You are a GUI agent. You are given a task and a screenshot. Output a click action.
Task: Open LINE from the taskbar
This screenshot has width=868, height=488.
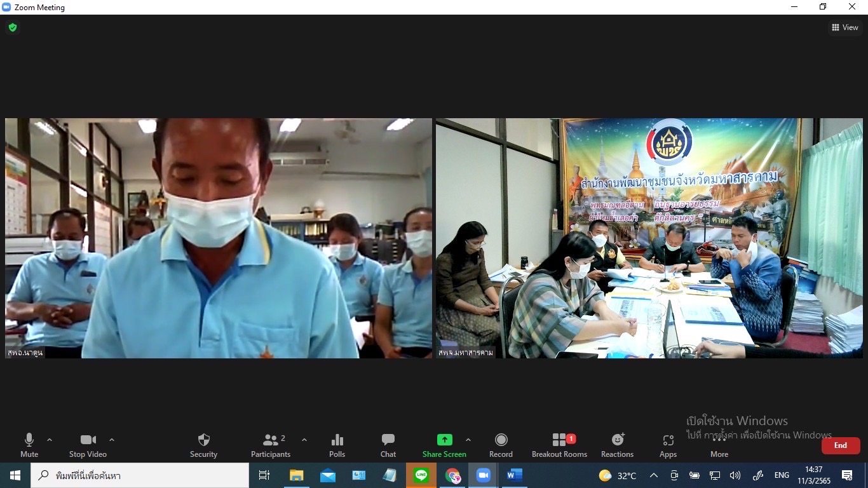coord(421,475)
